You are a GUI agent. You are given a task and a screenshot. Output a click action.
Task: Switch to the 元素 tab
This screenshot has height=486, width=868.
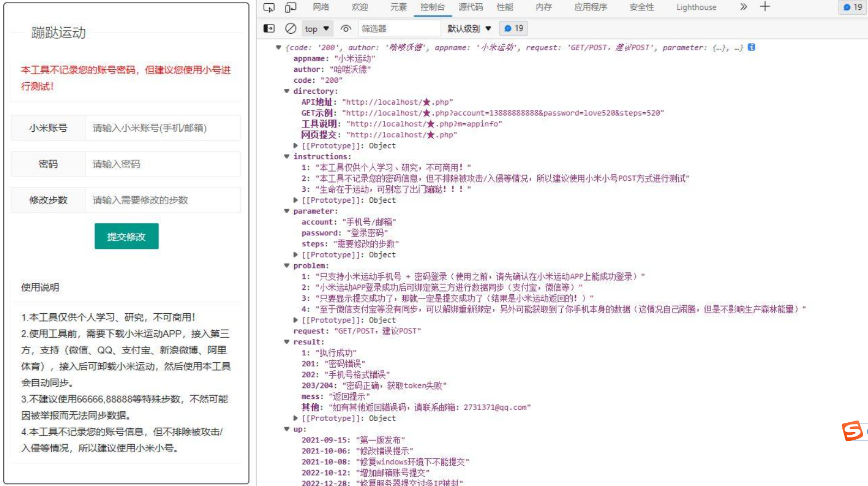398,7
